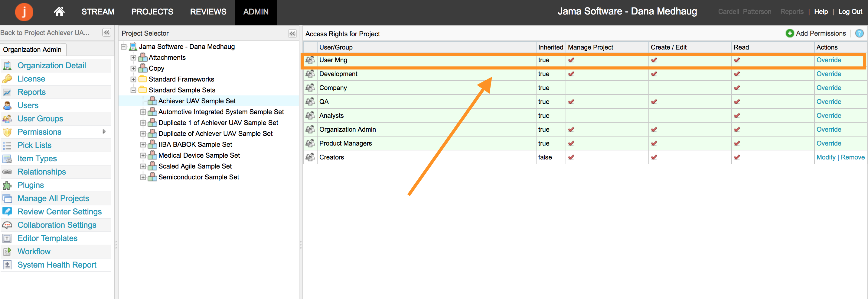Viewport: 868px width, 299px height.
Task: Click the blue help question icon
Action: (x=859, y=33)
